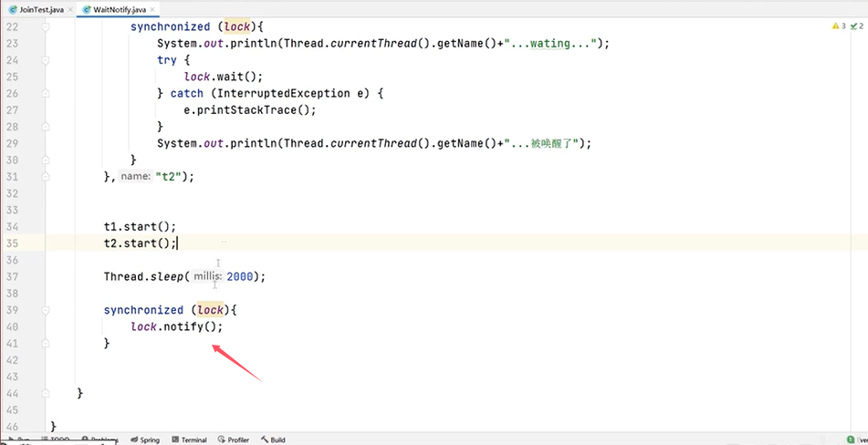
Task: Click the try keyword on line 24
Action: pyautogui.click(x=167, y=59)
